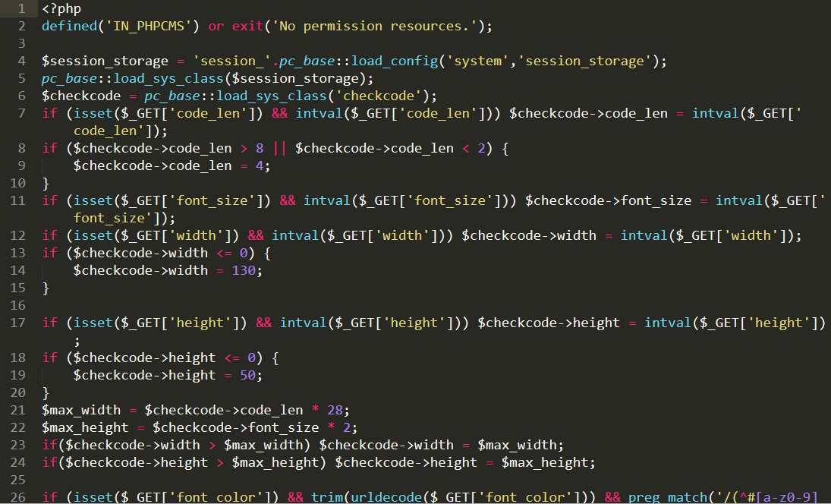Click the number 8 on line 8

[260, 148]
